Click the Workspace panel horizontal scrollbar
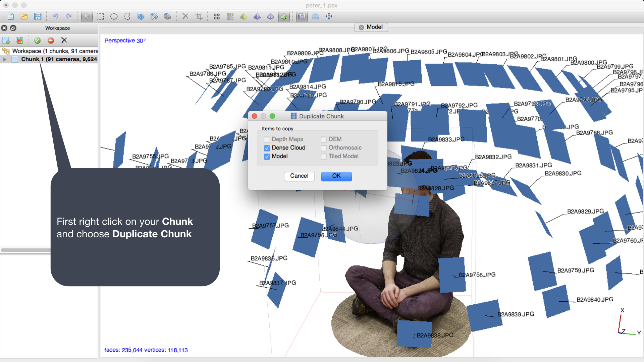 point(25,250)
